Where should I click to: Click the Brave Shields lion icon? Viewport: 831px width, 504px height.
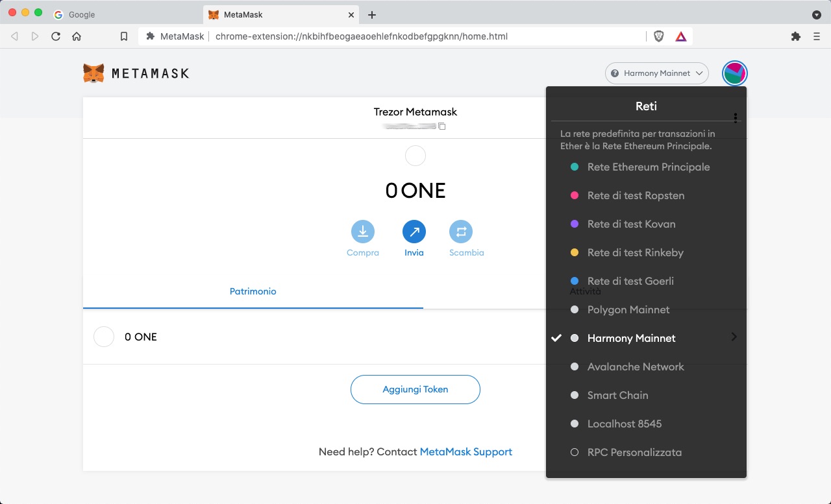coord(659,36)
